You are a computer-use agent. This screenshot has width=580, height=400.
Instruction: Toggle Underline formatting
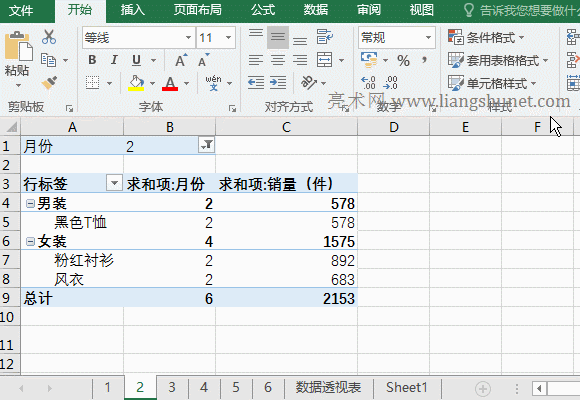[x=136, y=60]
